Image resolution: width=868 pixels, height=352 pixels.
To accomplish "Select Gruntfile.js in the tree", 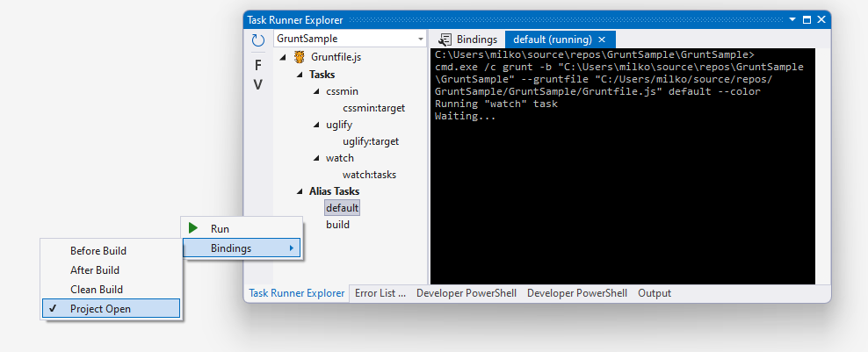I will click(336, 56).
